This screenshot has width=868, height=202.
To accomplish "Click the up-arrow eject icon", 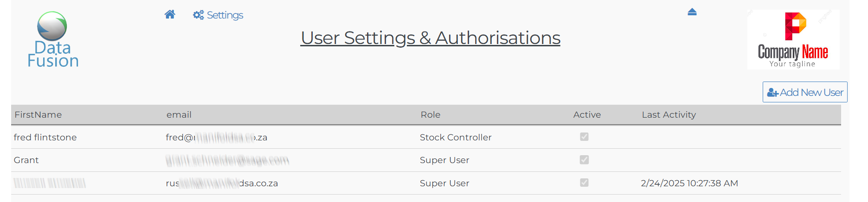I will (692, 12).
